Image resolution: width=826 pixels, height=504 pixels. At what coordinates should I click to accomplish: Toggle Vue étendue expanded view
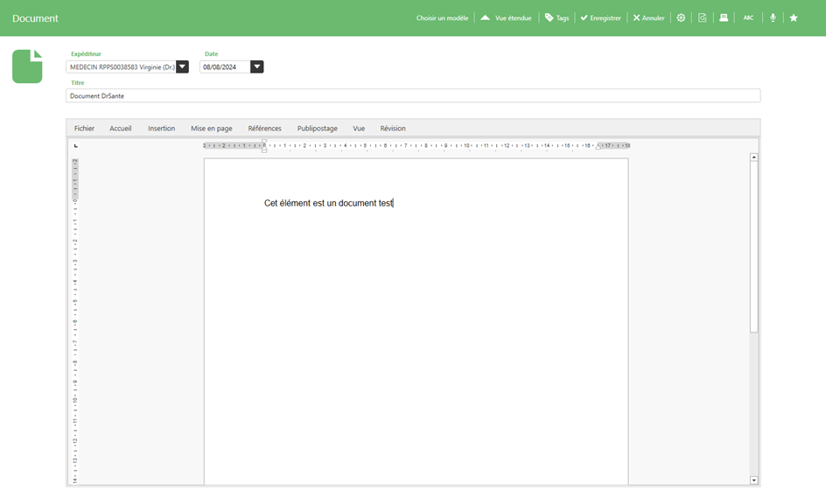coord(507,17)
